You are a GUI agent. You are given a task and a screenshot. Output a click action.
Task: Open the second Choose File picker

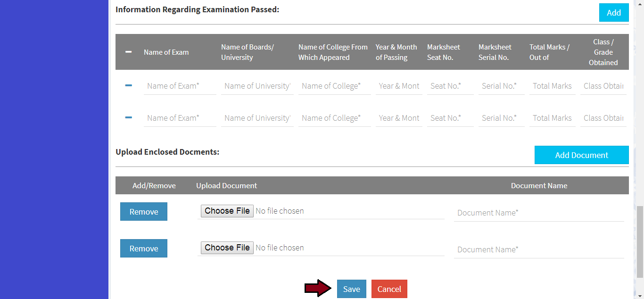[227, 248]
